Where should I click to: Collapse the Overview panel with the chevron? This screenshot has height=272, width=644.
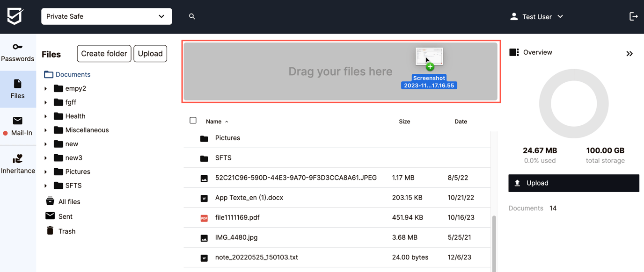[x=629, y=53]
